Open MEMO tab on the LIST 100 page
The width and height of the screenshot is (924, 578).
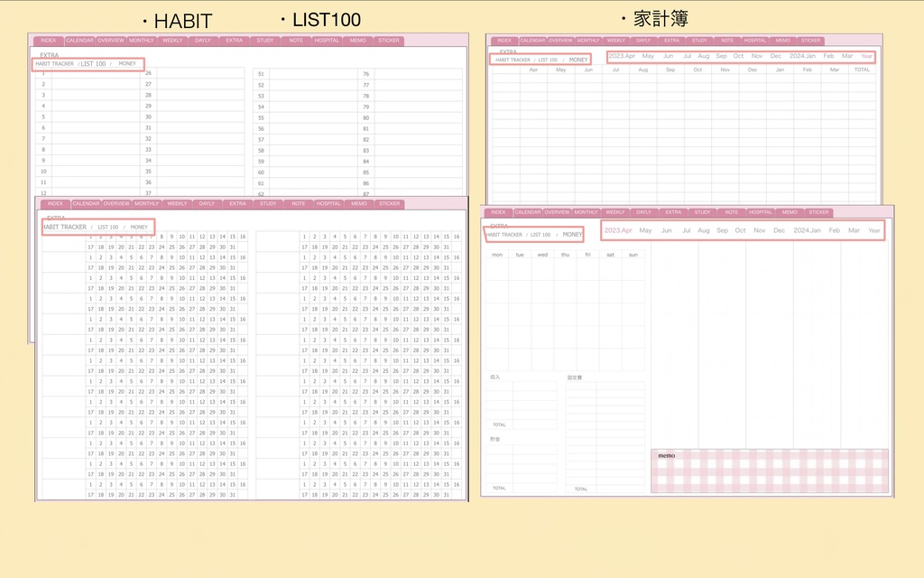357,41
